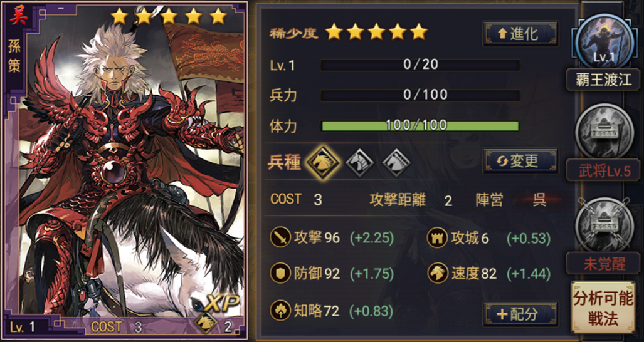Open the 配分 point allocation button
This screenshot has width=644, height=342.
point(521,314)
